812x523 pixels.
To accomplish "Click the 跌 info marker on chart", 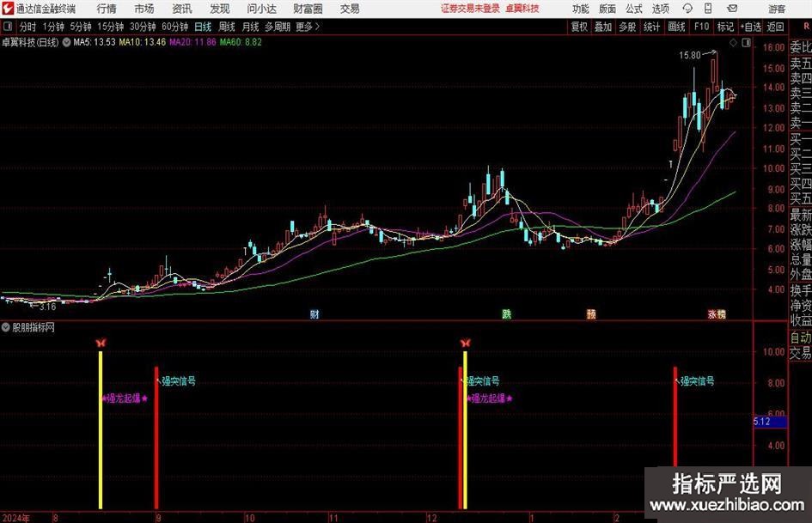I will click(x=506, y=313).
